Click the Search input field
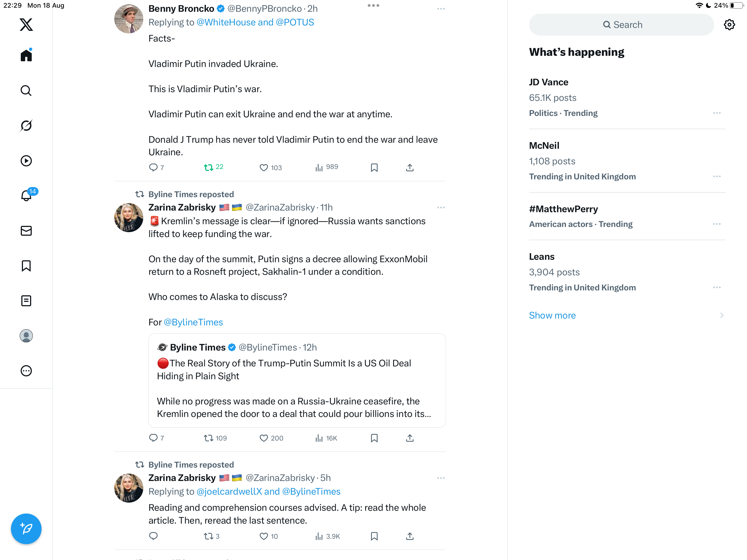747x560 pixels. coord(621,25)
